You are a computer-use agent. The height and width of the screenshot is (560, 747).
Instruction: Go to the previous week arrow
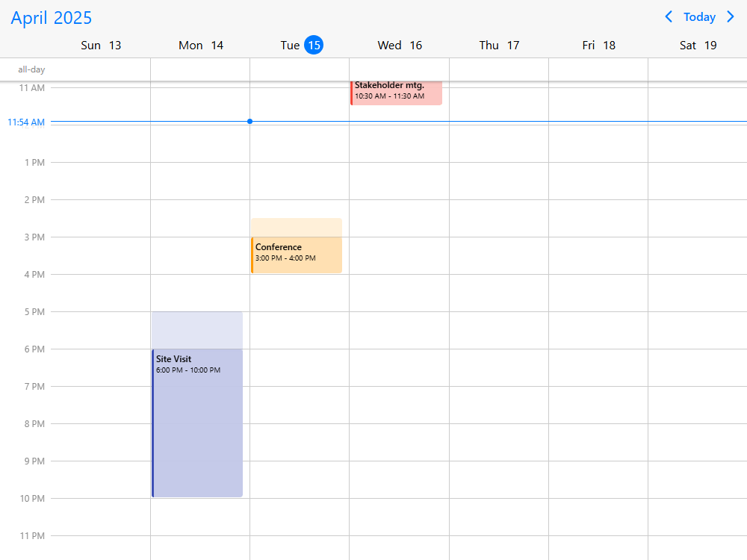669,16
